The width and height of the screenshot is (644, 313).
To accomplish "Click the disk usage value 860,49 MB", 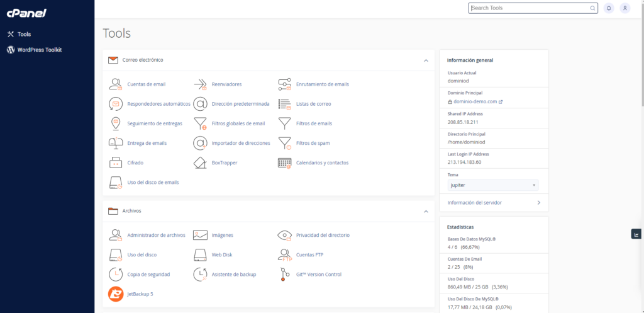I will coord(459,287).
